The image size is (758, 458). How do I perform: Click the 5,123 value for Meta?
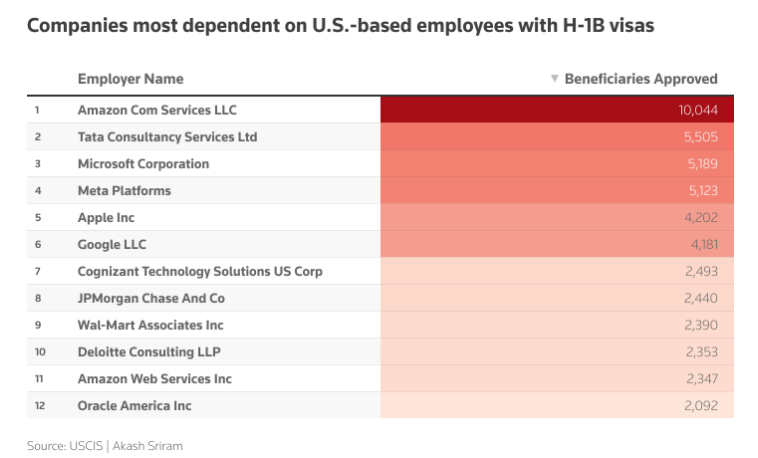tap(700, 191)
